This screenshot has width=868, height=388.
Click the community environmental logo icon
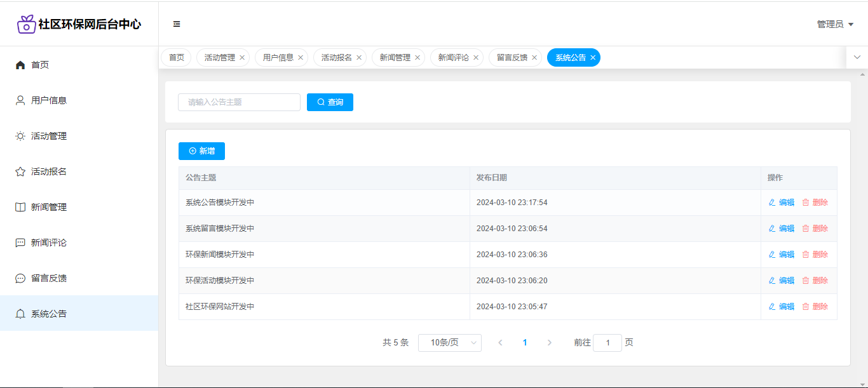(26, 24)
